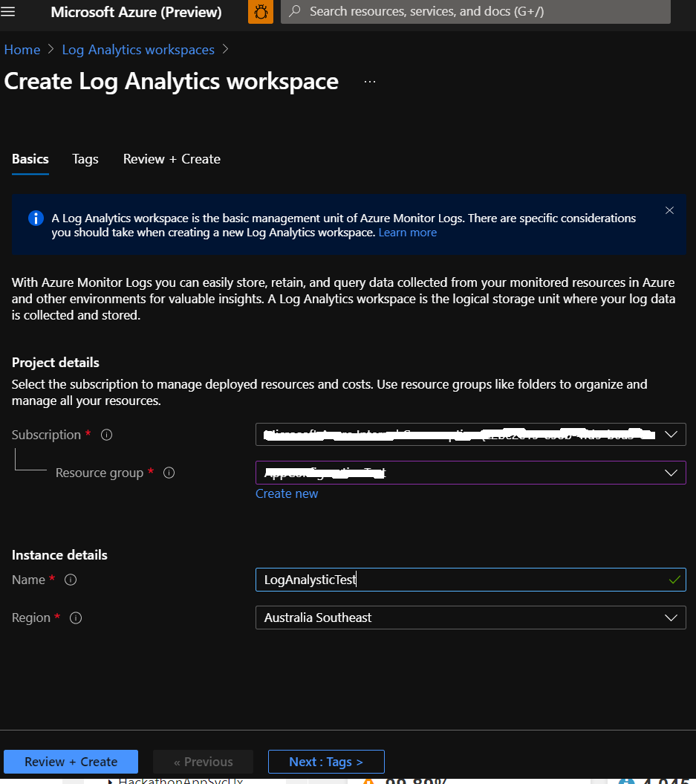Click the Review + Create button
The height and width of the screenshot is (784, 696).
pyautogui.click(x=71, y=762)
